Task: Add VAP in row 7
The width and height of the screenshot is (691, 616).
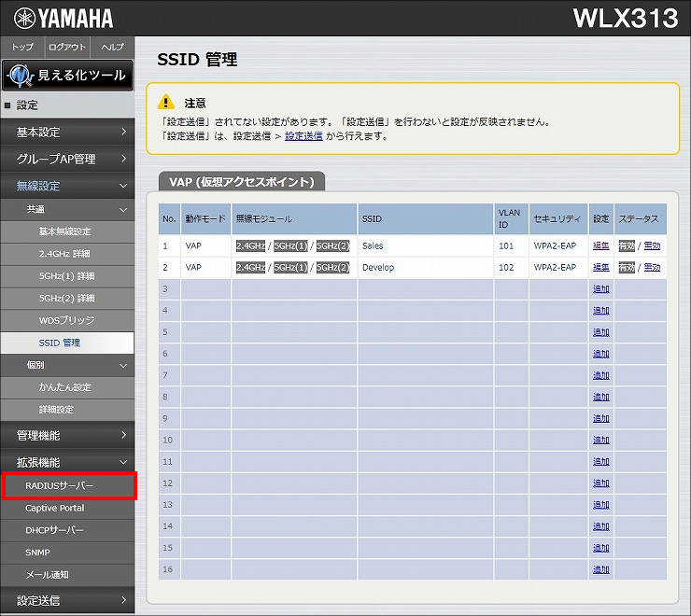Action: (600, 375)
